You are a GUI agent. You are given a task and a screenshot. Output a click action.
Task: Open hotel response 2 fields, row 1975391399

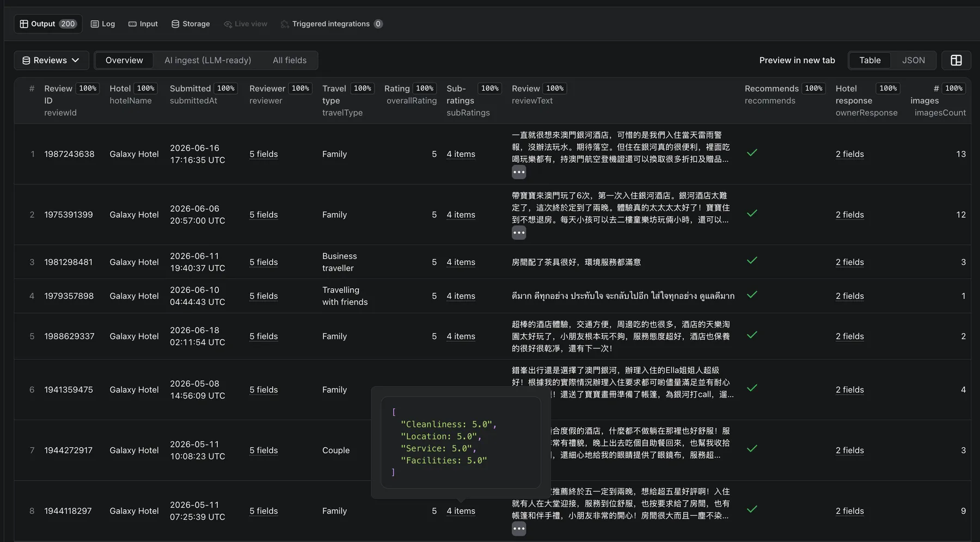(x=850, y=214)
